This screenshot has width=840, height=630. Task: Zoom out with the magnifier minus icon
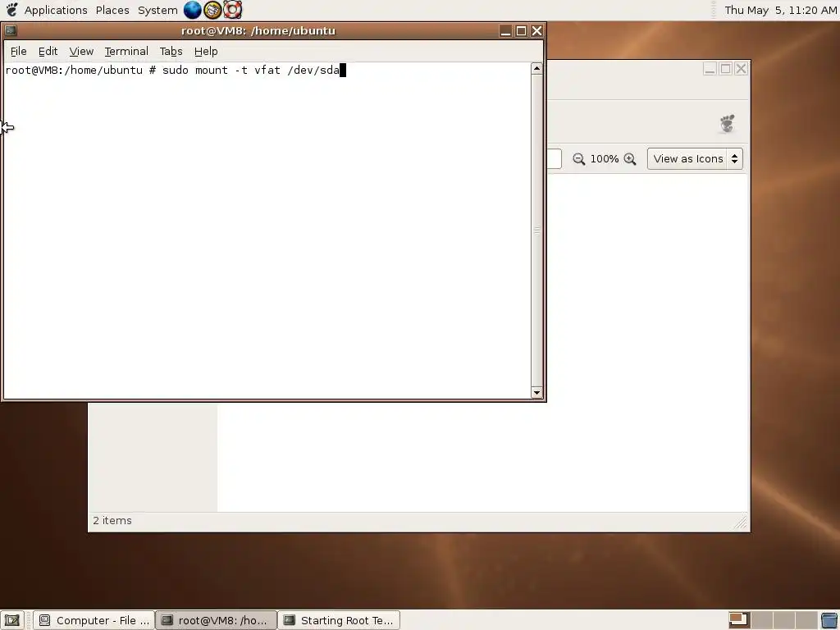(578, 159)
